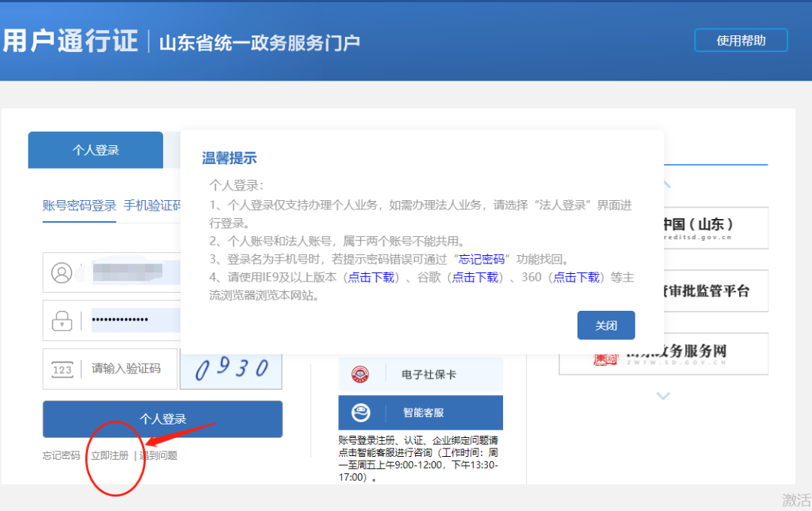
Task: Click the 请输入验证码 input field
Action: (x=128, y=369)
